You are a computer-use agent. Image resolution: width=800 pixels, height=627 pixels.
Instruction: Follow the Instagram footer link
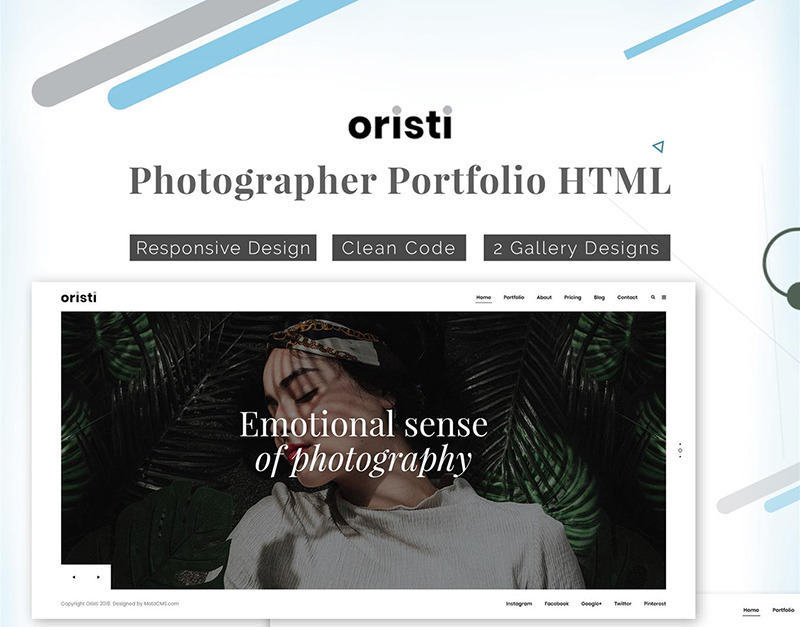pos(519,604)
